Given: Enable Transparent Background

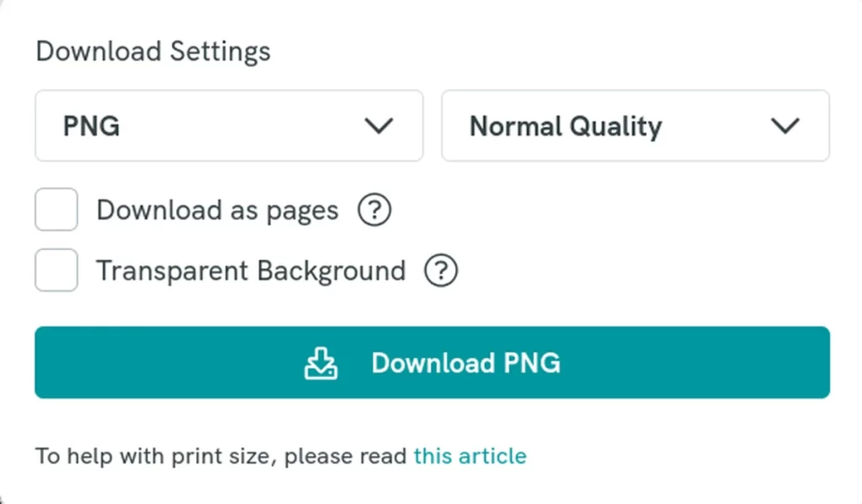Looking at the screenshot, I should pyautogui.click(x=56, y=270).
